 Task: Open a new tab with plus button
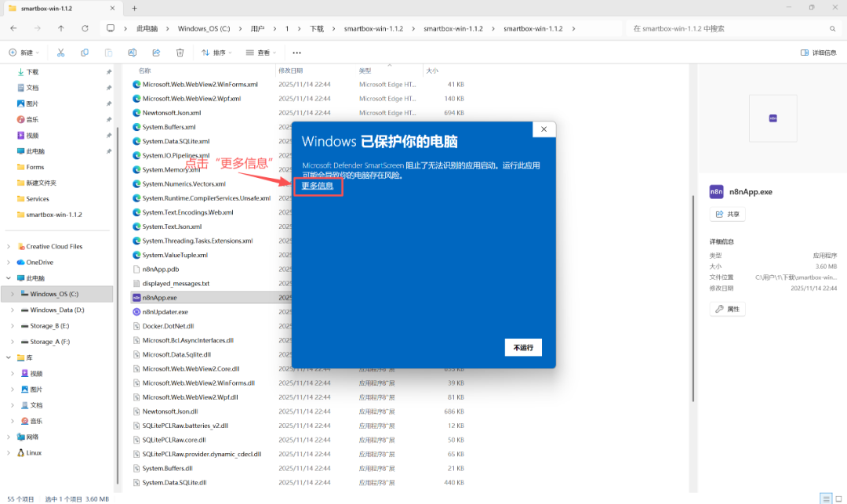tap(135, 8)
